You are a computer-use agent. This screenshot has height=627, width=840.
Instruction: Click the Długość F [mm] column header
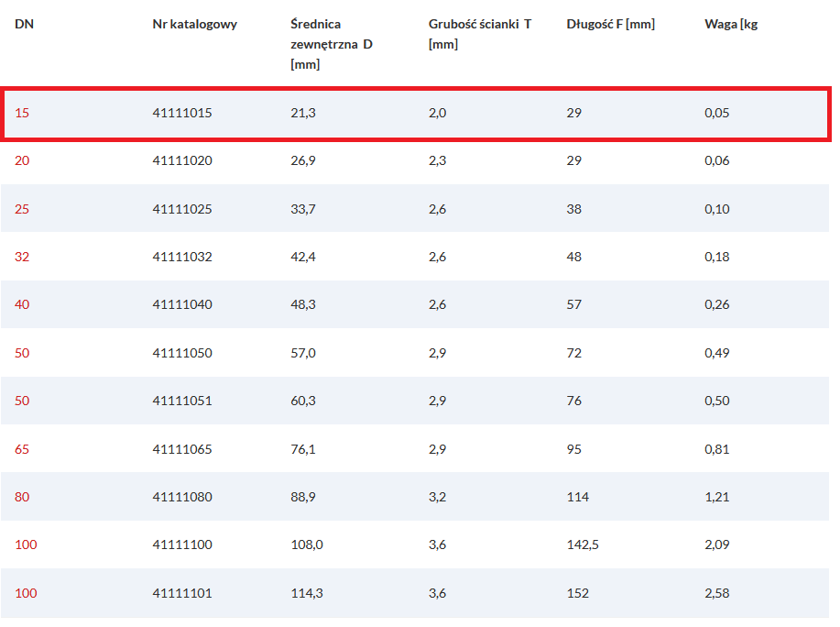click(x=611, y=24)
